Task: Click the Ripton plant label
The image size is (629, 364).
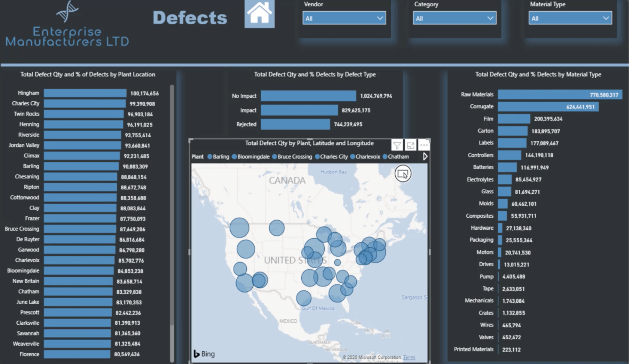Action: (31, 187)
